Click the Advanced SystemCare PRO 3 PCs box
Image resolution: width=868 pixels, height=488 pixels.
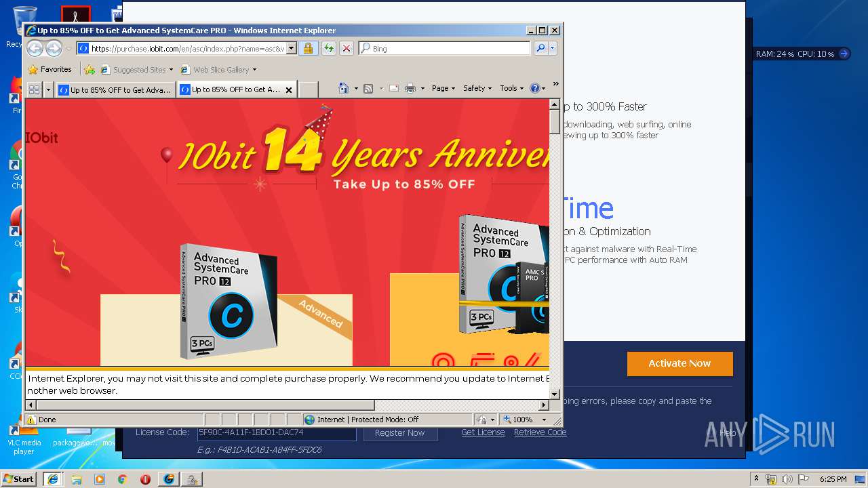[x=229, y=300]
